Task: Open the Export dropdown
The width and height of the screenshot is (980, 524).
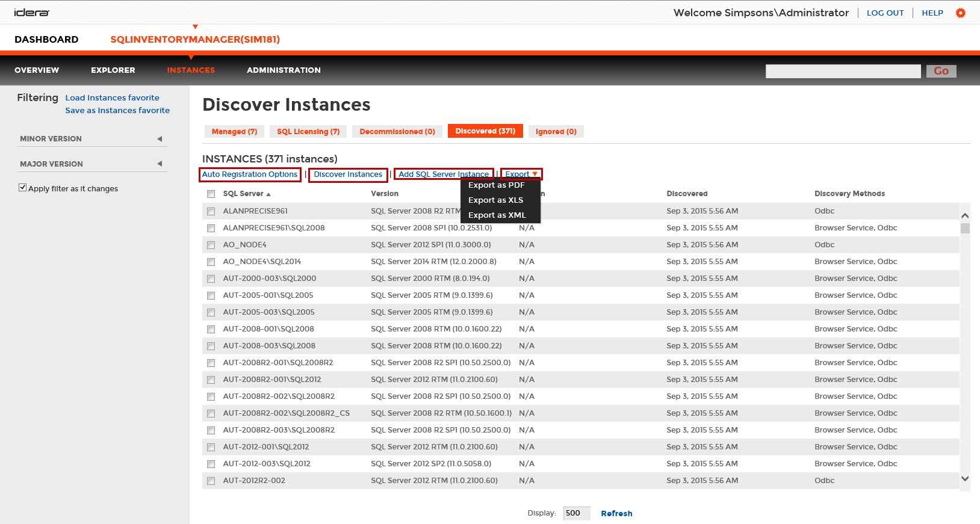Action: click(521, 174)
